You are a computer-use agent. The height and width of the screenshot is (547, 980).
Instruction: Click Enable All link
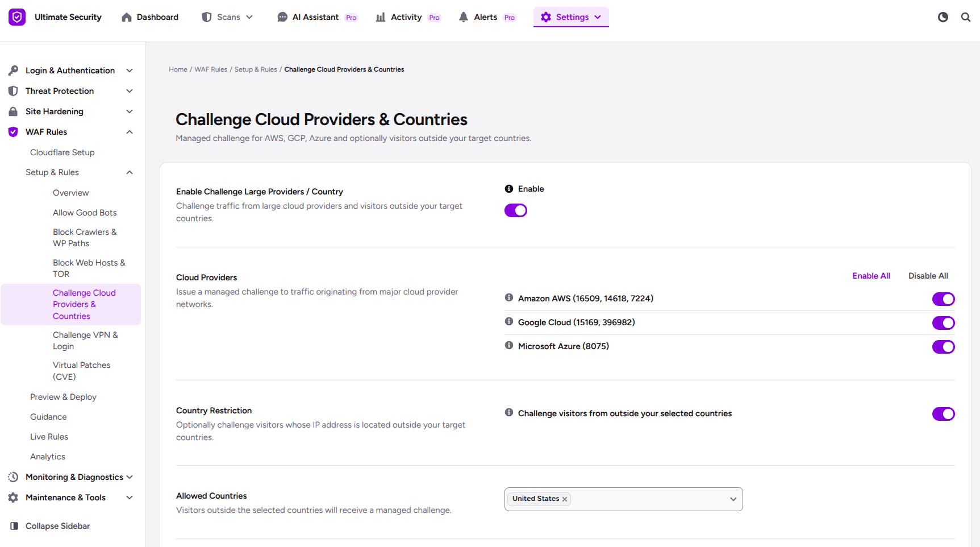tap(871, 276)
